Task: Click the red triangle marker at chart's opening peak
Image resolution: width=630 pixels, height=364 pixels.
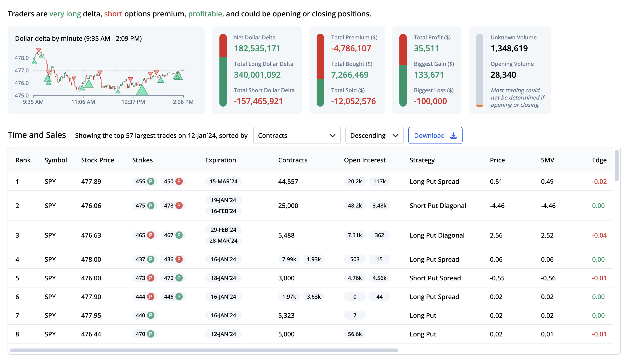Action: coord(39,50)
